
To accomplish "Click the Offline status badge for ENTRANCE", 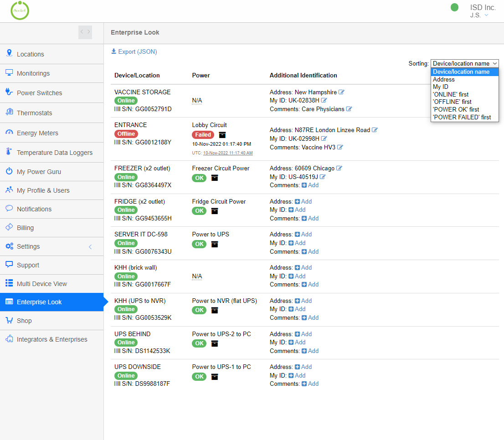I will [x=126, y=134].
